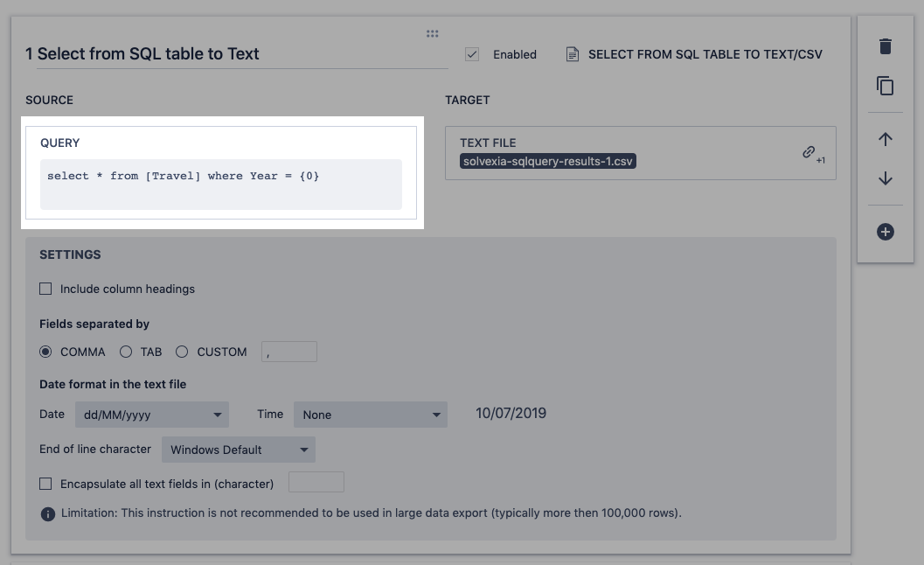Expand the Time format dropdown
The height and width of the screenshot is (565, 924).
[371, 415]
